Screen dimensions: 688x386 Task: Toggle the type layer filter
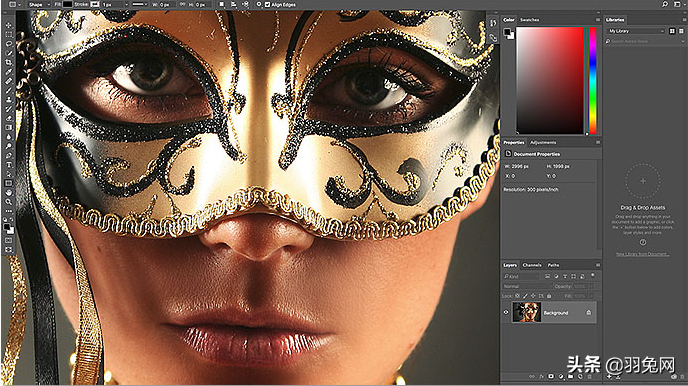click(565, 276)
